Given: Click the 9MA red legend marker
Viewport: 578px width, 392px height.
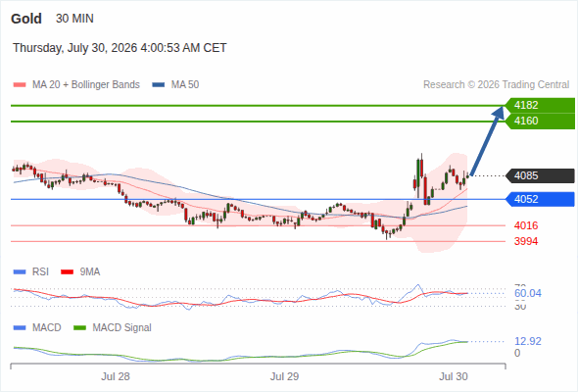Looking at the screenshot, I should point(67,272).
